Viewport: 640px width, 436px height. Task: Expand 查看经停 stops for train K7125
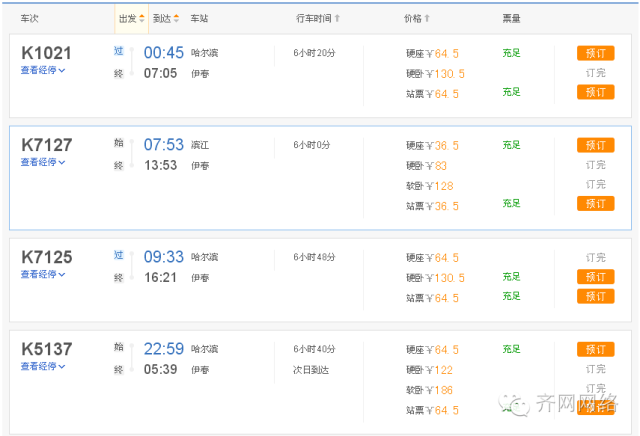pyautogui.click(x=43, y=274)
